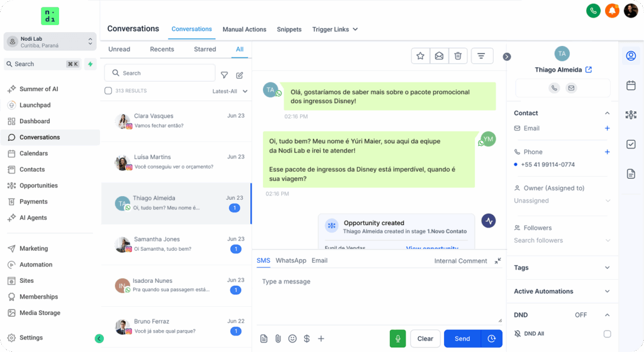The height and width of the screenshot is (352, 644).
Task: Click the compose new message icon
Action: [240, 75]
